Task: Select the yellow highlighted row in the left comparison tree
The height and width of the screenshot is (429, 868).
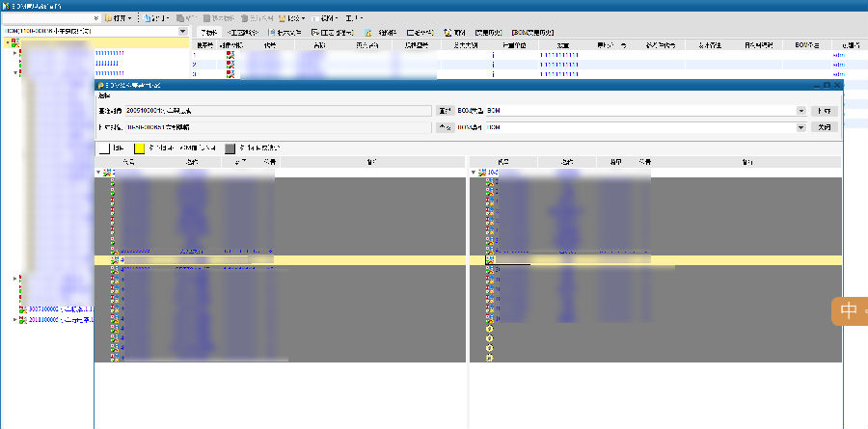Action: click(280, 259)
